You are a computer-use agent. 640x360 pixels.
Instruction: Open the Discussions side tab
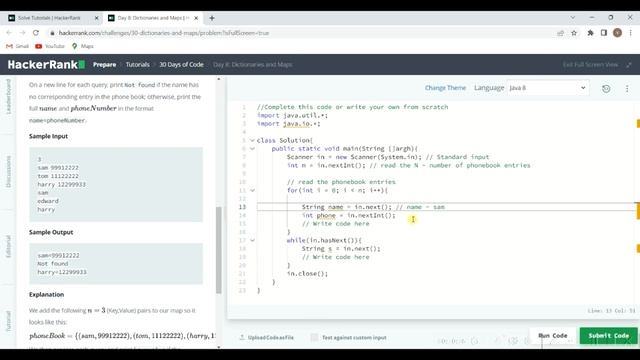[8, 171]
